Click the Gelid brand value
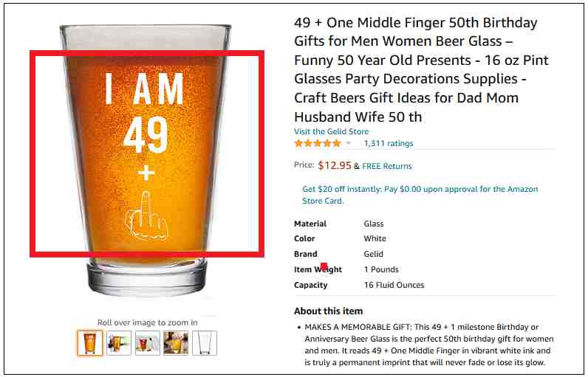The height and width of the screenshot is (377, 588). coord(373,254)
